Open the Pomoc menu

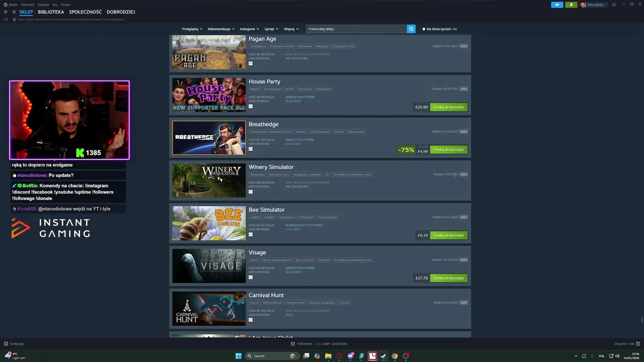tap(66, 5)
